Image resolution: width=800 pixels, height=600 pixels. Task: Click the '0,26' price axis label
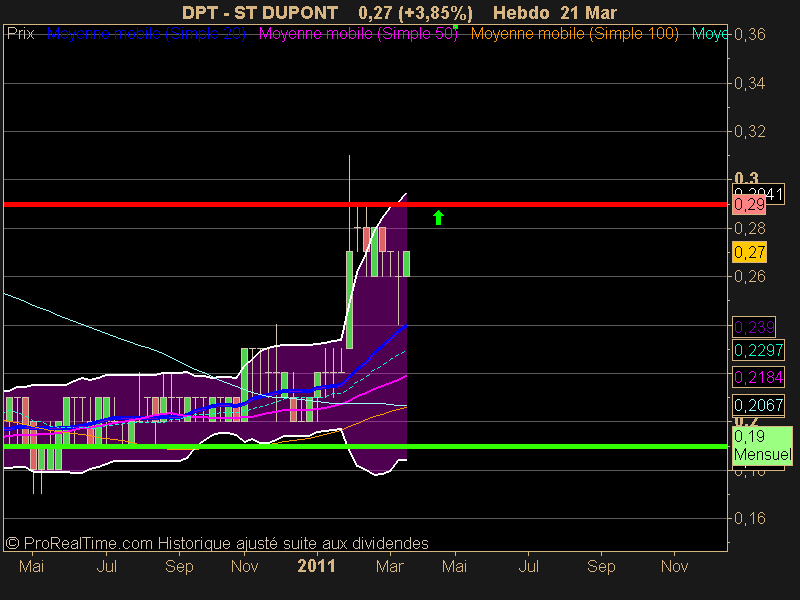pyautogui.click(x=749, y=276)
